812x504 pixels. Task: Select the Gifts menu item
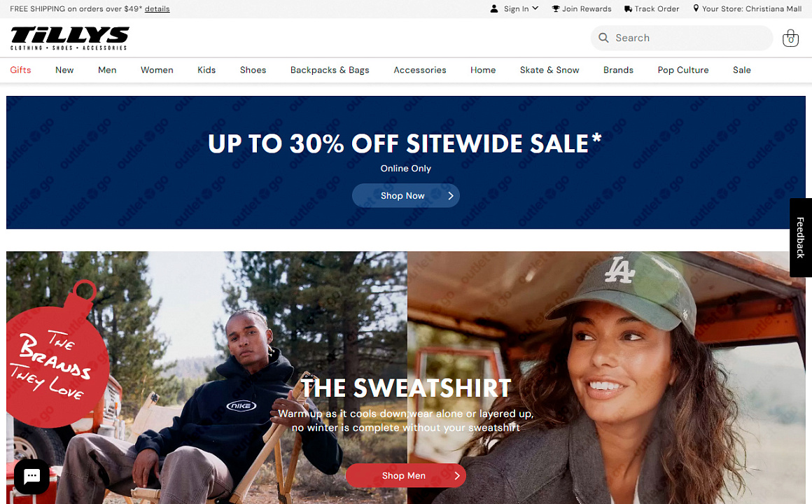coord(21,70)
